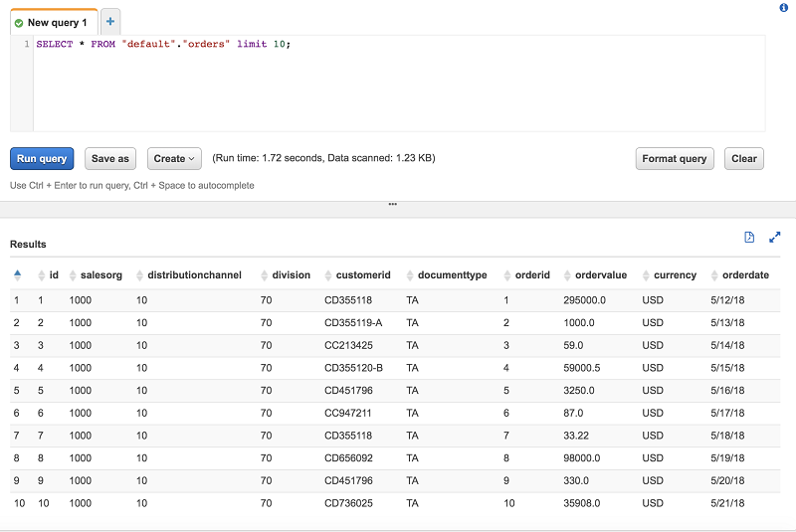The image size is (796, 532).
Task: Sort by the ordervalue column header
Action: pos(601,275)
